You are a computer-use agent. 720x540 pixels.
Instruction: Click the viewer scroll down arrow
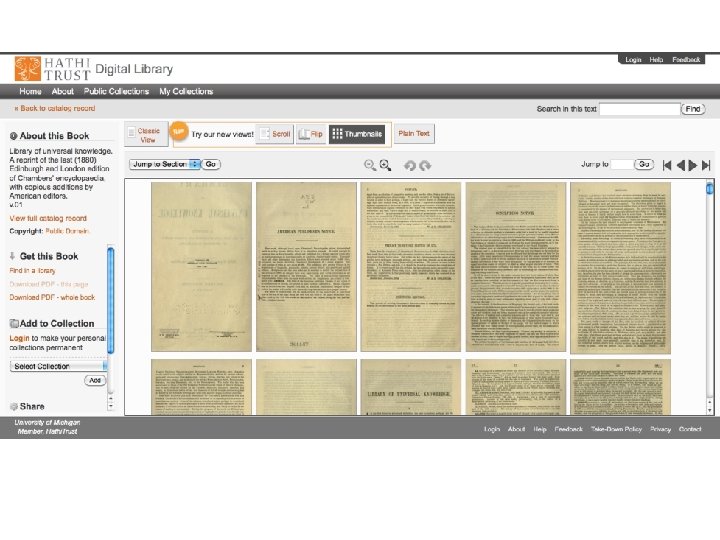point(710,410)
